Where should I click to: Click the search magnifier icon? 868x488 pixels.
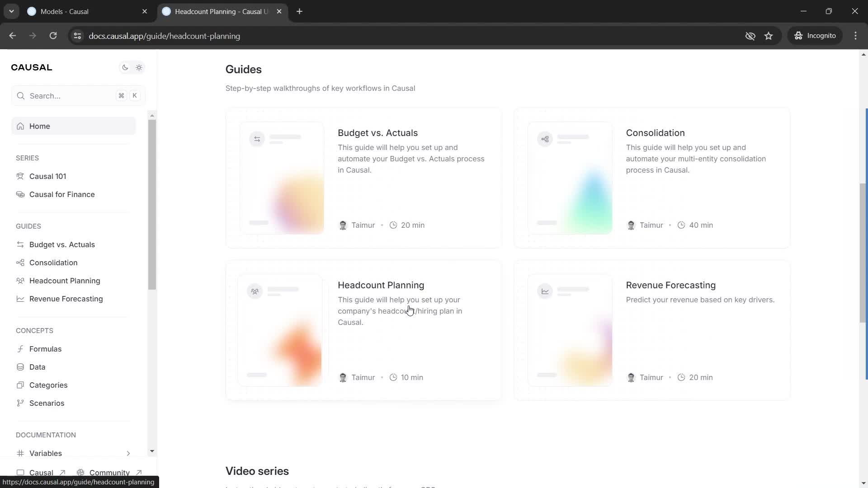point(20,96)
